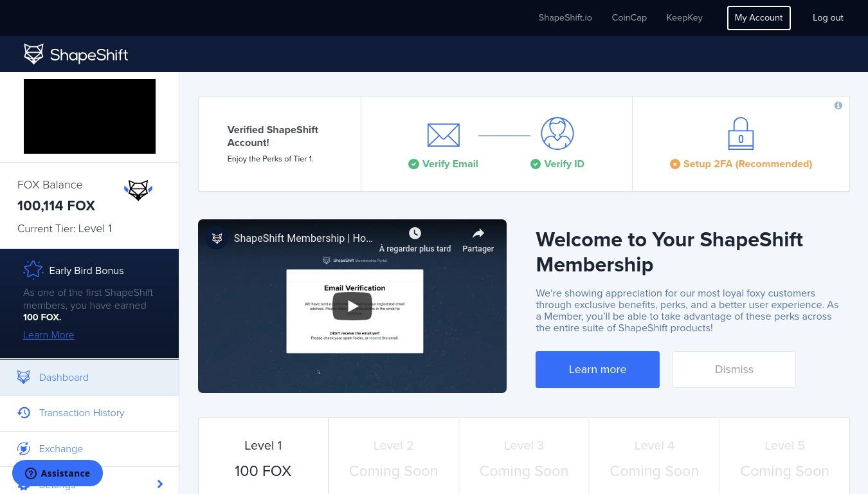This screenshot has height=494, width=868.
Task: Click the FOX token icon beside balance
Action: pos(138,190)
